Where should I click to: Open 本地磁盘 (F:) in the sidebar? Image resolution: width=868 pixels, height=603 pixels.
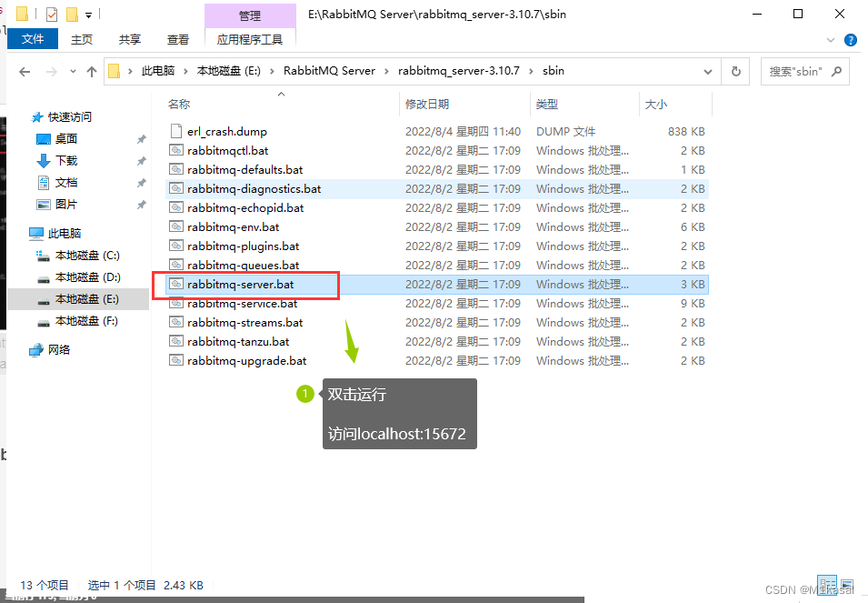pos(86,321)
